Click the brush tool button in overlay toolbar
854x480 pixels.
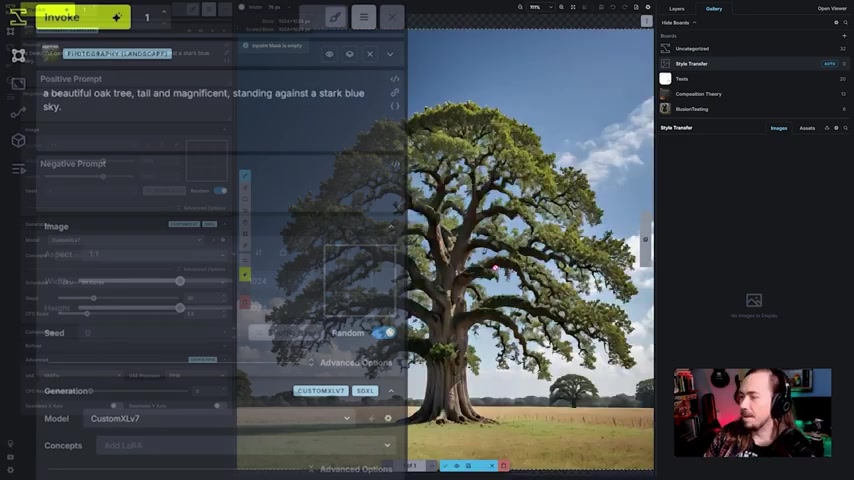click(335, 17)
